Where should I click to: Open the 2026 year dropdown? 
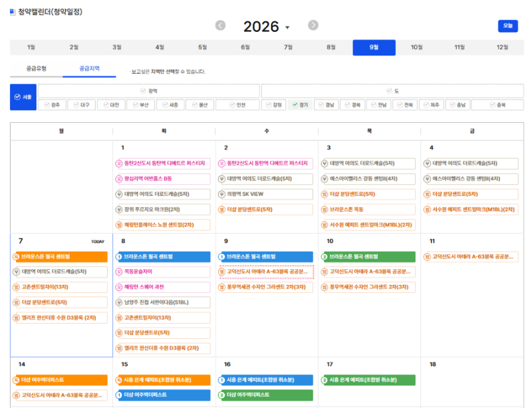coord(267,27)
